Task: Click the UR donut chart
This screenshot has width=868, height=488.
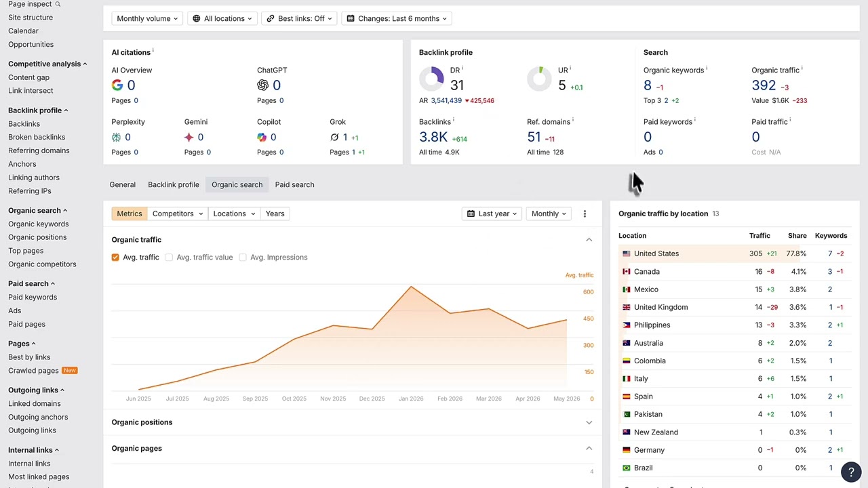Action: [539, 79]
